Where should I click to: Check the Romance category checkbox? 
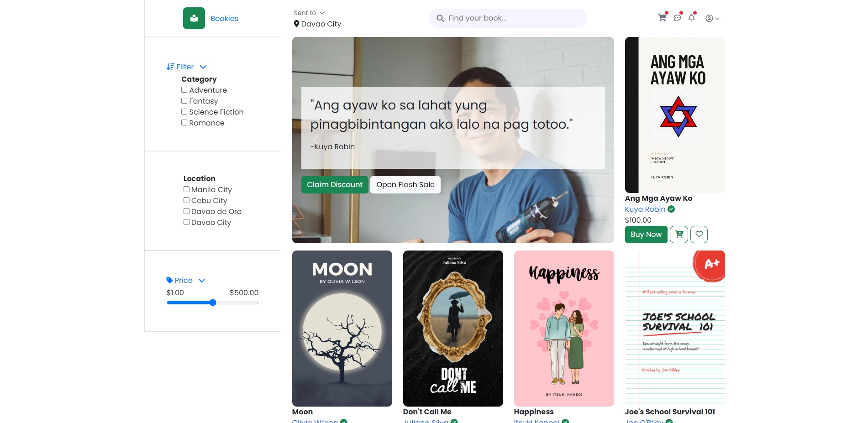point(184,122)
